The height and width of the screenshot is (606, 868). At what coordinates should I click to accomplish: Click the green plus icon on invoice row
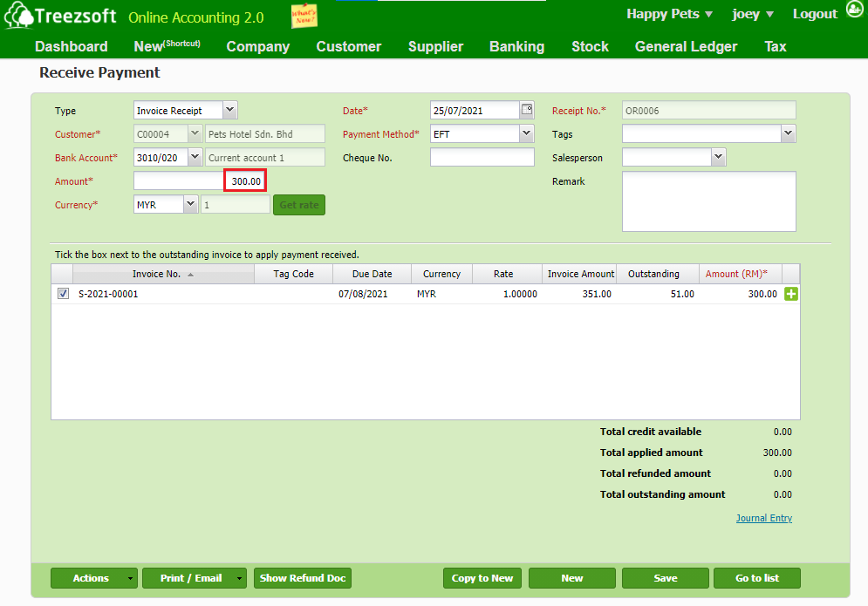(x=792, y=295)
